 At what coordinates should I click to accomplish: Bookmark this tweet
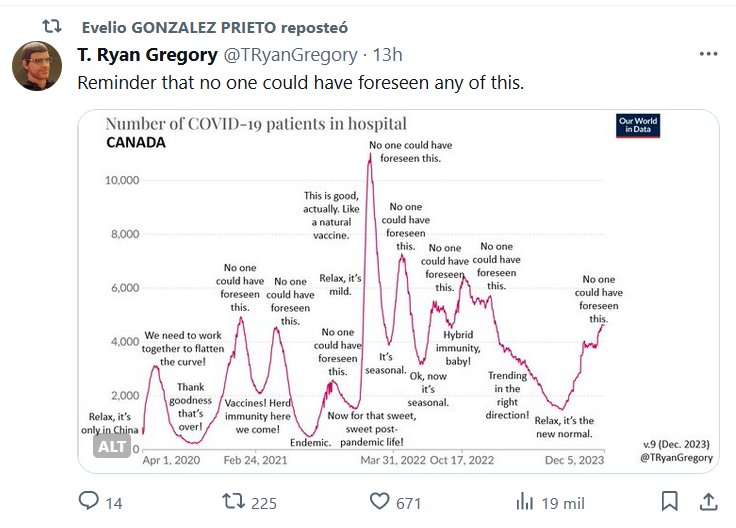670,501
